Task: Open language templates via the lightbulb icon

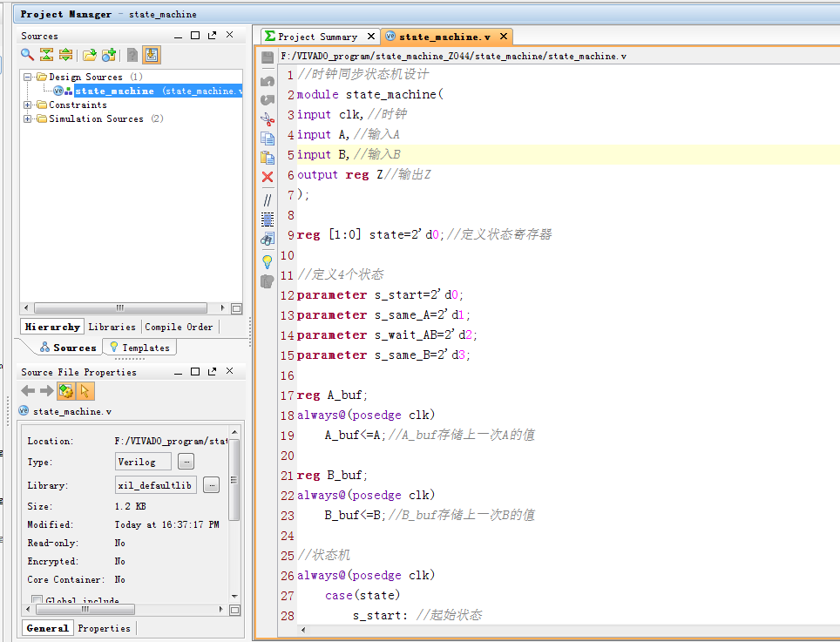Action: (x=268, y=260)
